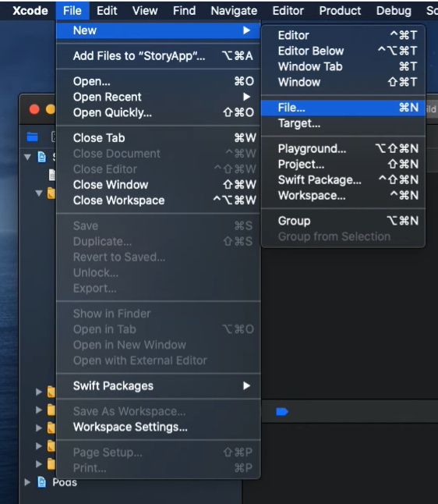The image size is (438, 504).
Task: Select the New submenu entry
Action: [158, 30]
